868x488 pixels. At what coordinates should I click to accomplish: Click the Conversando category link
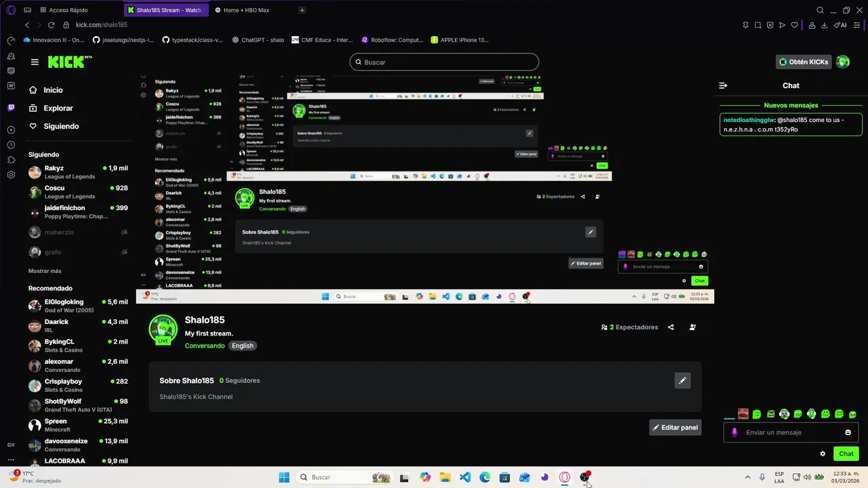205,346
